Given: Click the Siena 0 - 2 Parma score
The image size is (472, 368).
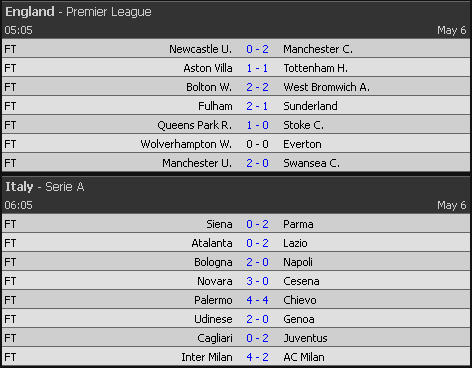Looking at the screenshot, I should click(x=257, y=224).
